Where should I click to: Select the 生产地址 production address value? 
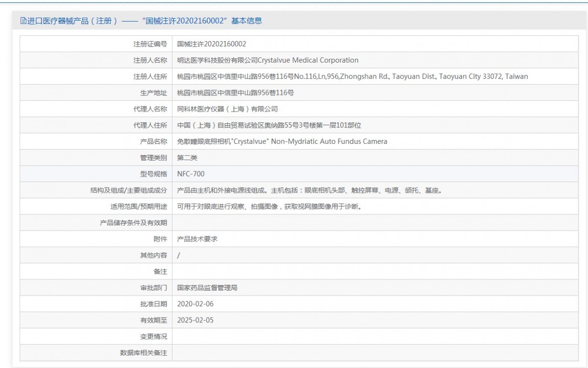coord(235,92)
